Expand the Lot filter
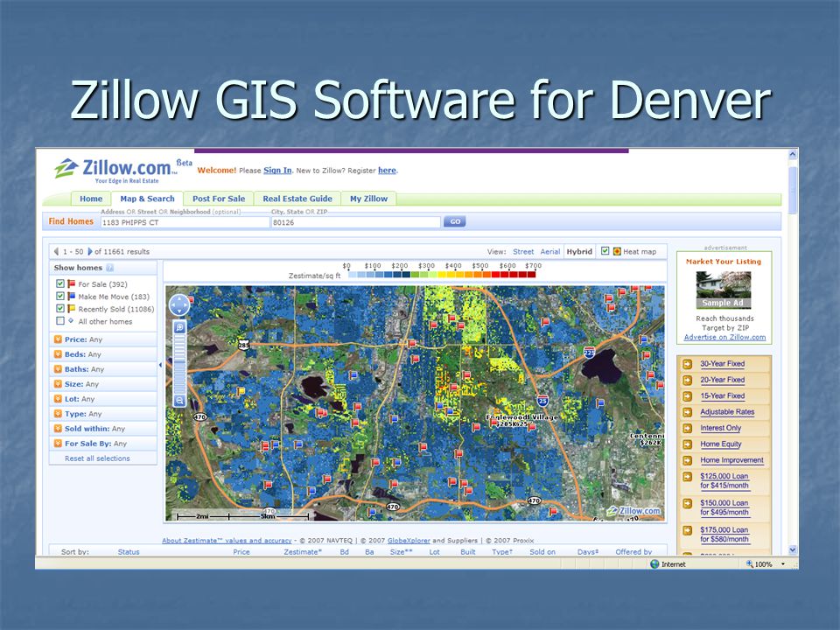This screenshot has width=840, height=630. tap(58, 399)
